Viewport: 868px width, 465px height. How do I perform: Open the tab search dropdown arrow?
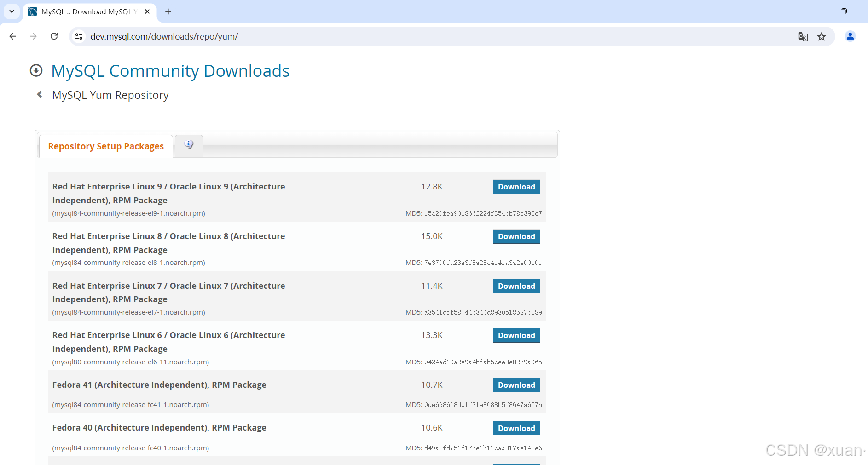click(12, 11)
